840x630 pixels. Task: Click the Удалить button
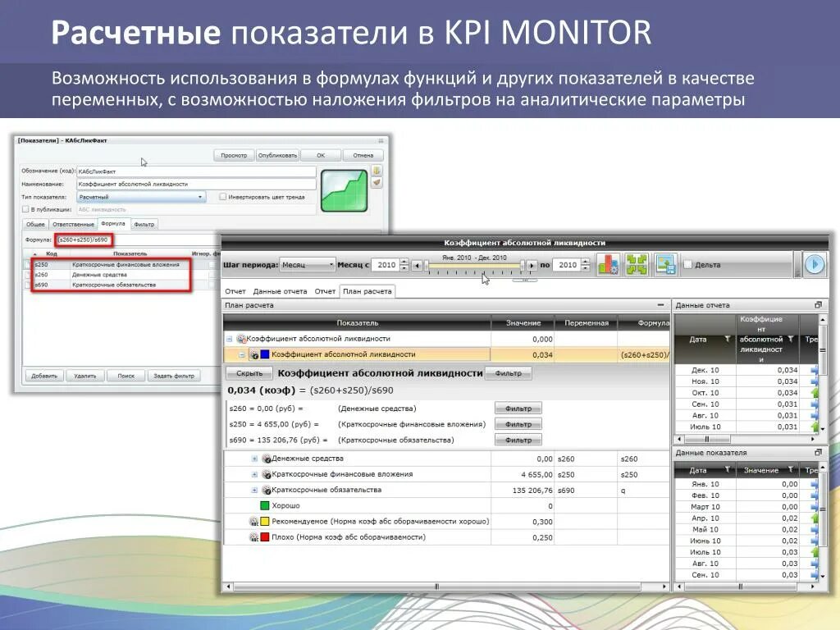coord(85,376)
